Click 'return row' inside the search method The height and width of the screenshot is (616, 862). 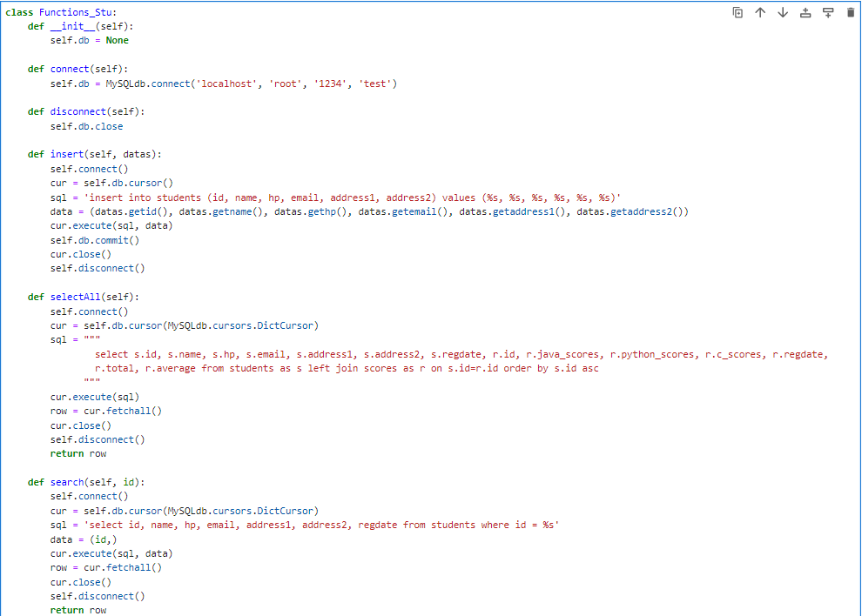pyautogui.click(x=78, y=610)
